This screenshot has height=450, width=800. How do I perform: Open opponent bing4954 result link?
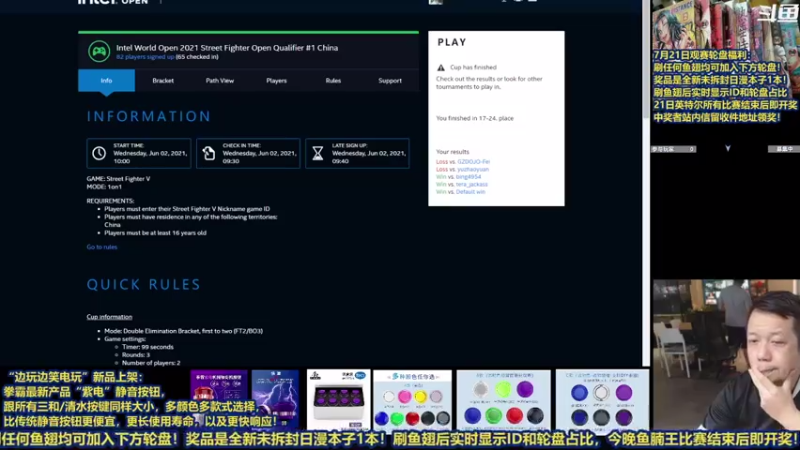468,177
